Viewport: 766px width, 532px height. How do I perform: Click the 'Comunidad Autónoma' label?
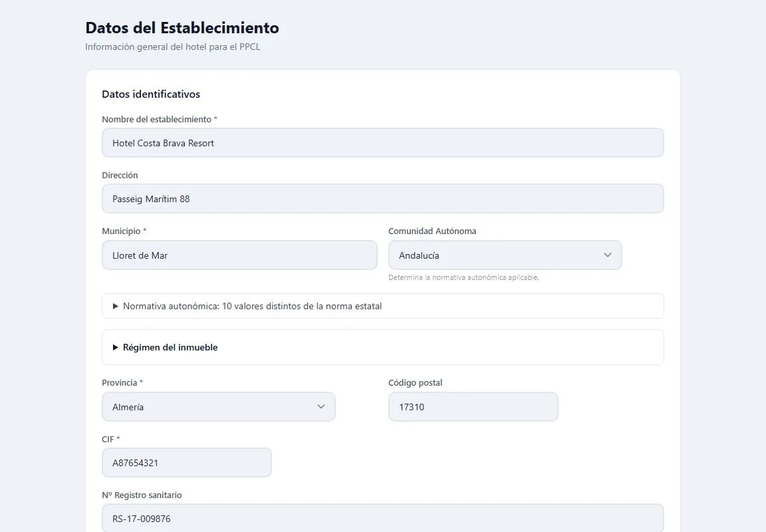(x=432, y=231)
